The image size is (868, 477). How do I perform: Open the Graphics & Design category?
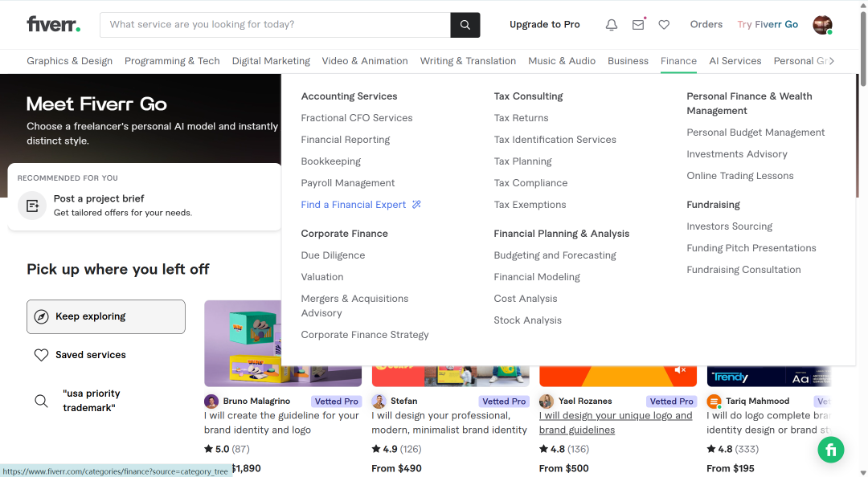[x=70, y=61]
